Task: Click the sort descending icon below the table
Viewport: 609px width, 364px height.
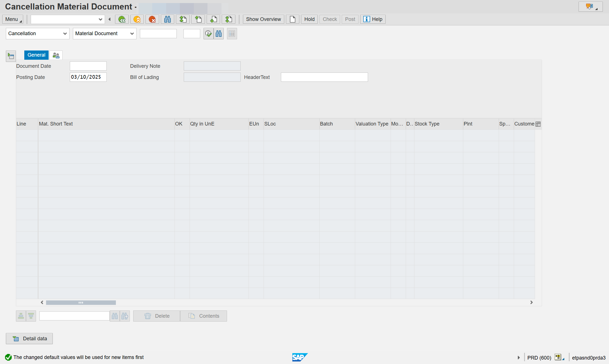Action: 31,316
